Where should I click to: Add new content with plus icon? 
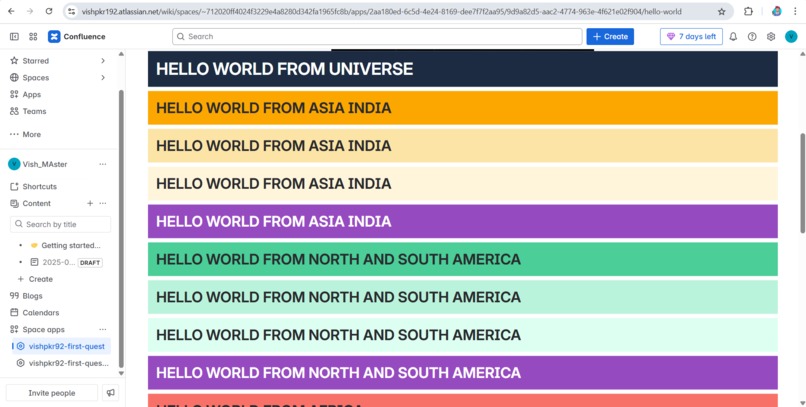90,204
